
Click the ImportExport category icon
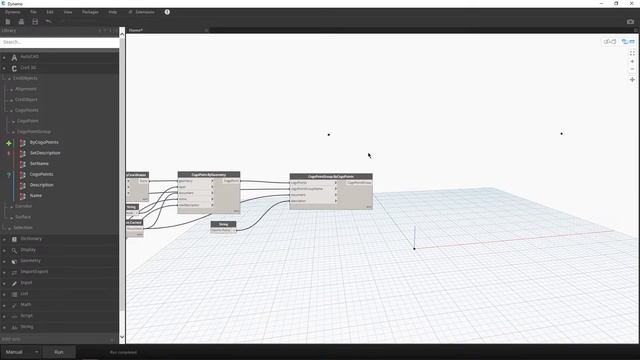pyautogui.click(x=14, y=272)
